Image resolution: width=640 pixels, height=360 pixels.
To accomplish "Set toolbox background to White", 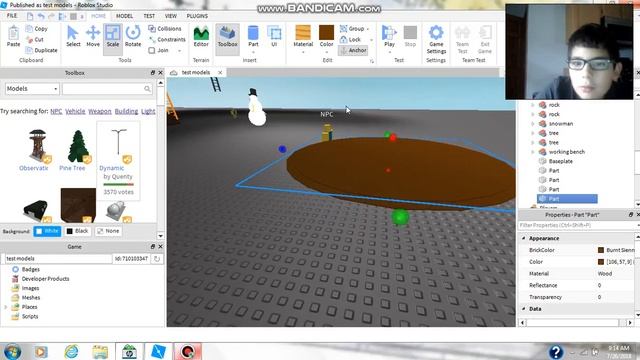I will [47, 231].
